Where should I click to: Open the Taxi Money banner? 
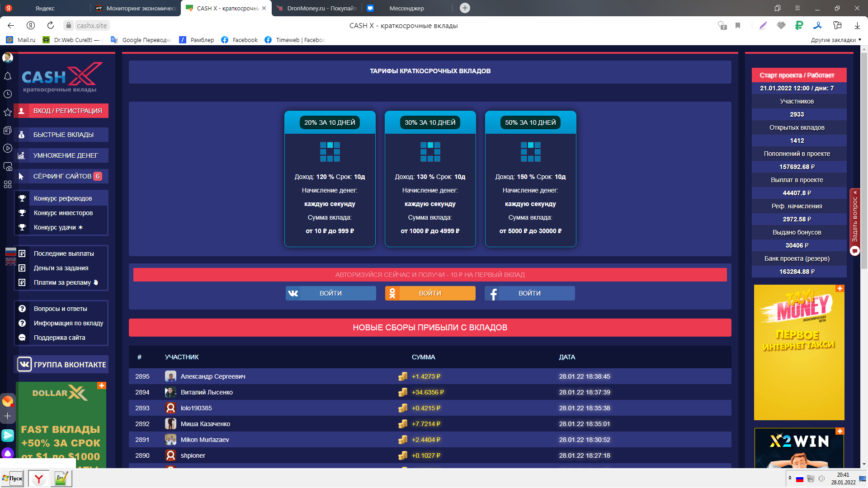point(799,352)
